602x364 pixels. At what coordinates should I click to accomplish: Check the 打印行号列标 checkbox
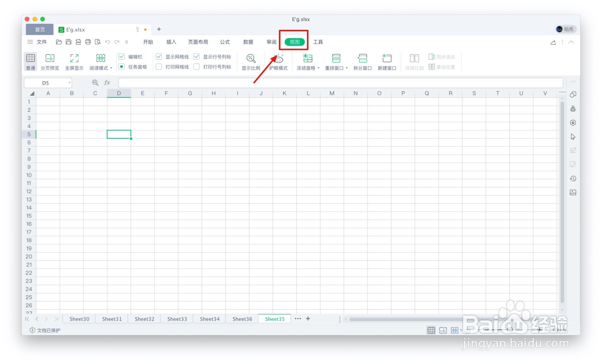[197, 67]
